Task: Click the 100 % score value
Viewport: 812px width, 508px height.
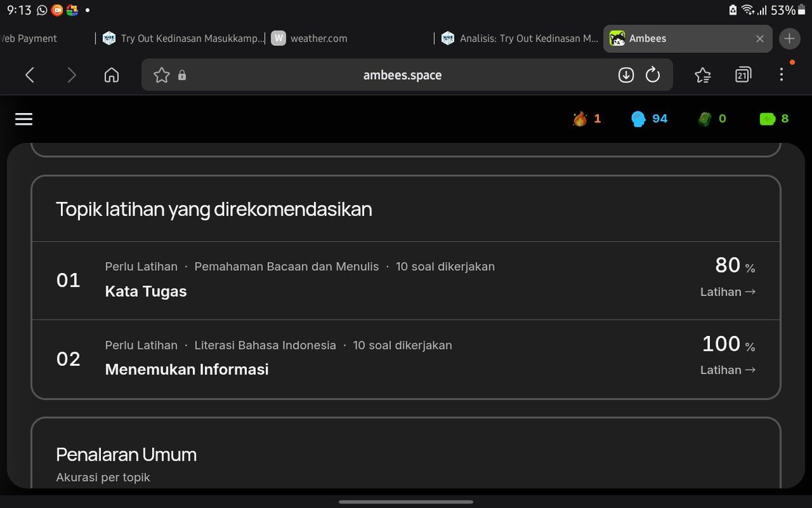Action: point(729,344)
